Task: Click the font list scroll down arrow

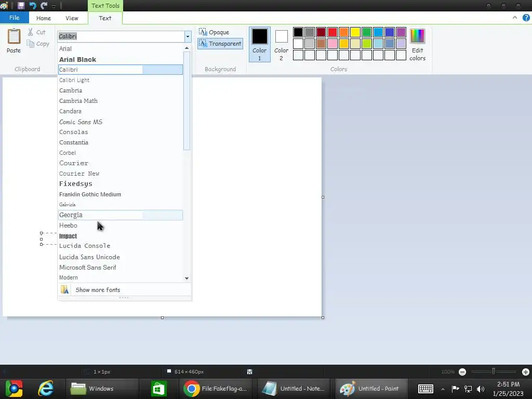Action: pos(187,278)
